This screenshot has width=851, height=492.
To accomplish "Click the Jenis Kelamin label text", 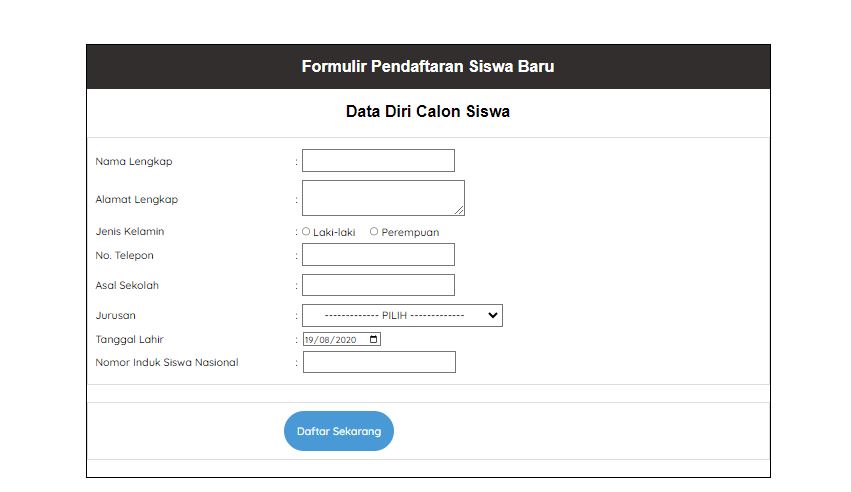I will (130, 232).
